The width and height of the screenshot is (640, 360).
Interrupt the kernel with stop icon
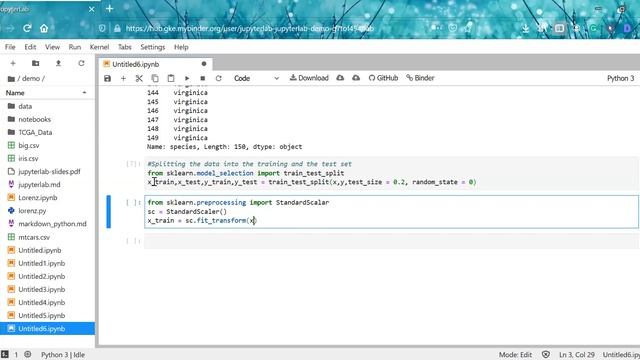click(203, 78)
